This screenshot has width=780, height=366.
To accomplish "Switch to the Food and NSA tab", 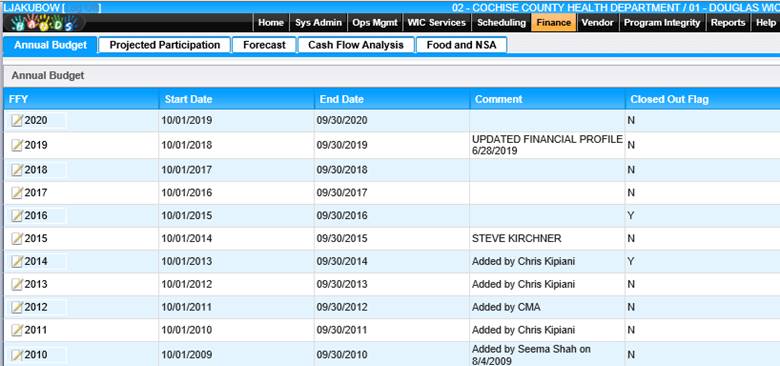I will [461, 45].
